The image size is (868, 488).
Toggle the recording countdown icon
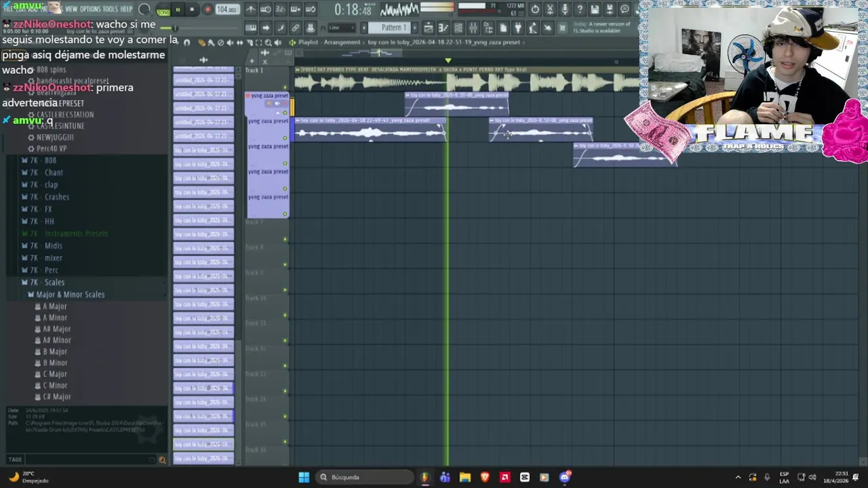click(281, 9)
